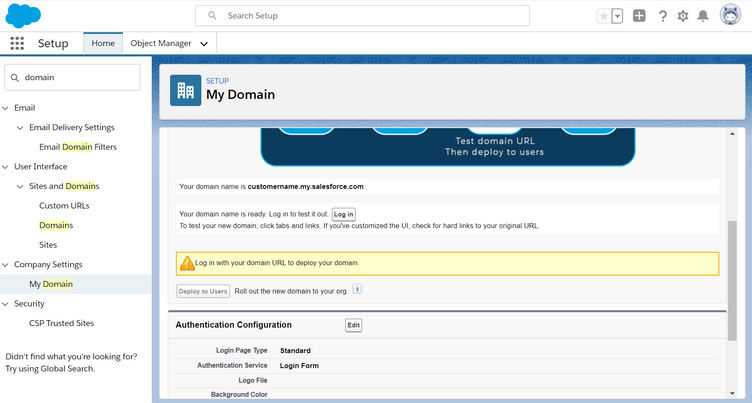752x403 pixels.
Task: Click the Quick Find box containing domain
Action: coord(72,77)
